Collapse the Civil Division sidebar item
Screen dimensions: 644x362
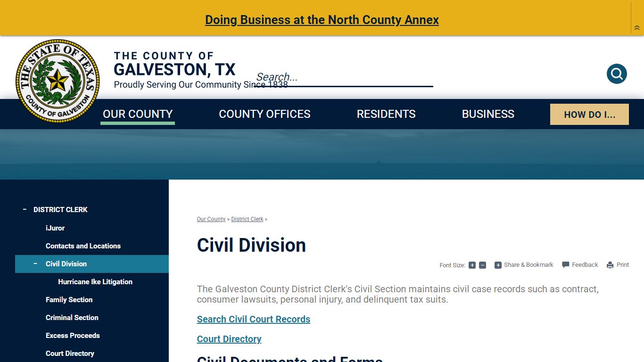coord(35,264)
